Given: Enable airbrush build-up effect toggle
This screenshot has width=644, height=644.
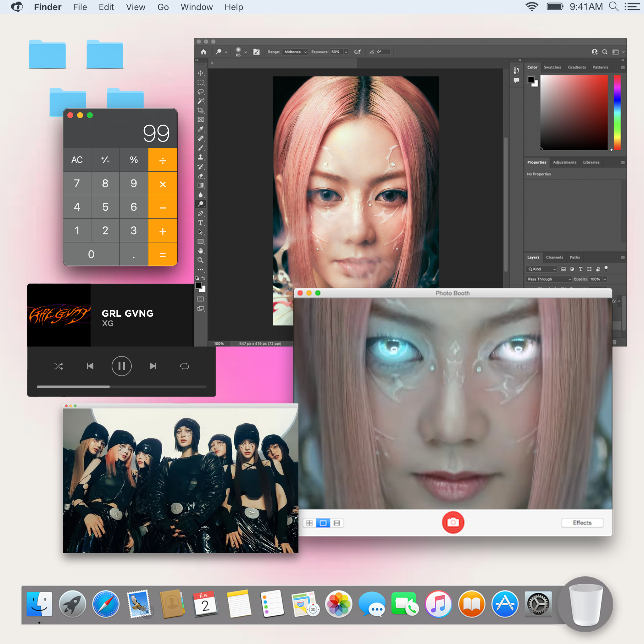Looking at the screenshot, I should (x=357, y=52).
